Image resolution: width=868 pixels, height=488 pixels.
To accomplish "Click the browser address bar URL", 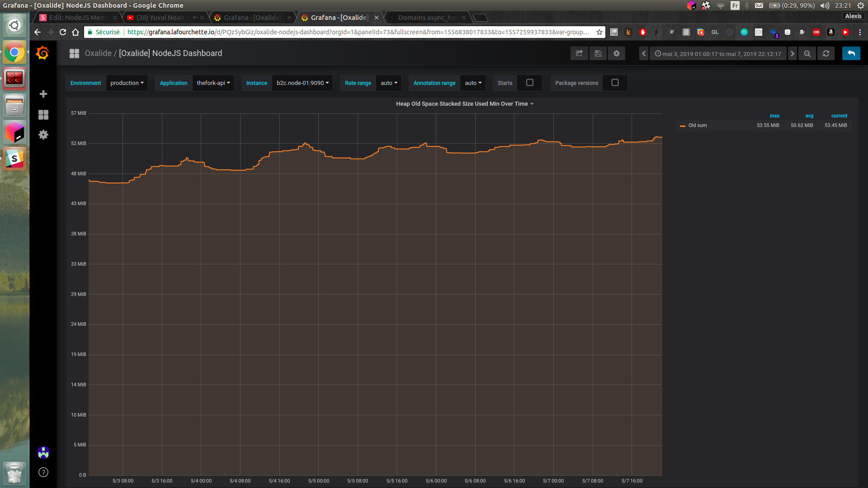I will point(357,32).
